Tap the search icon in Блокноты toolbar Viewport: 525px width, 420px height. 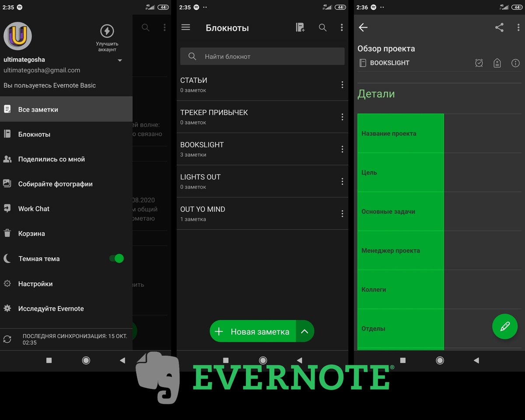[x=322, y=28]
